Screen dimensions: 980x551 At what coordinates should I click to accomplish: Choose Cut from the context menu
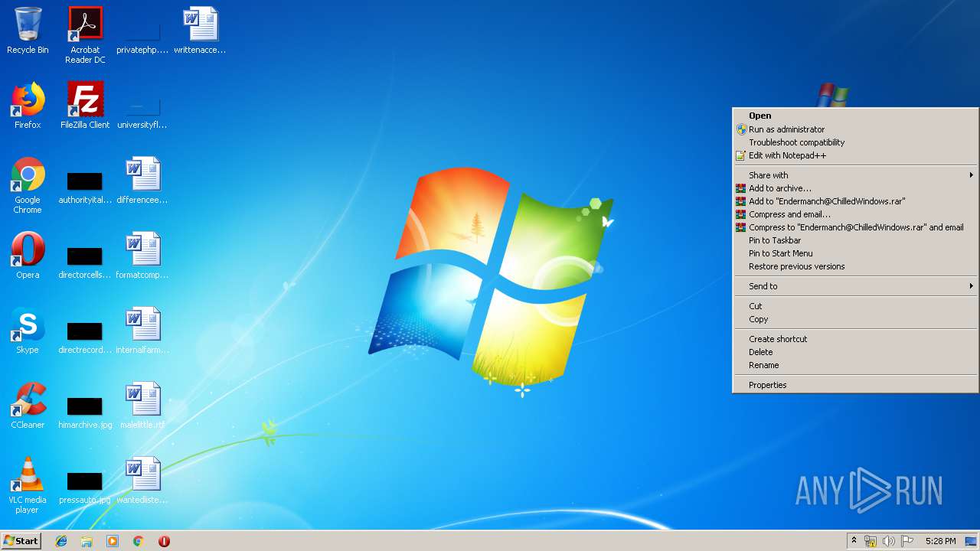(x=855, y=306)
